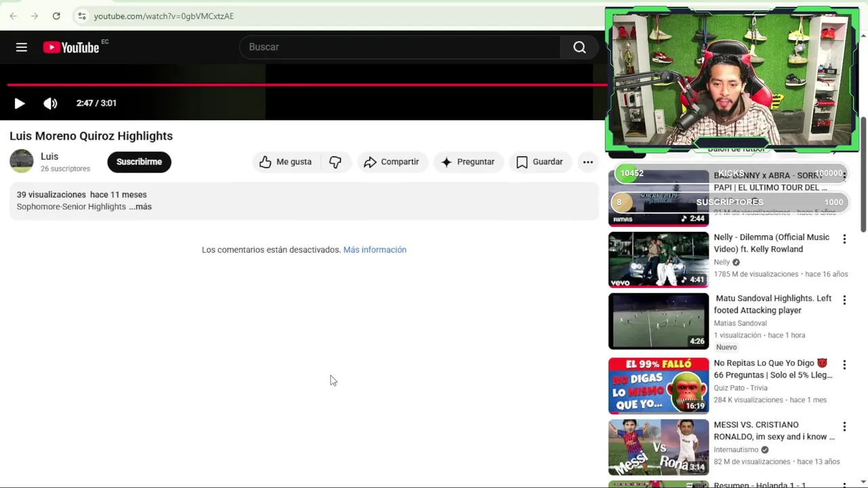
Task: Open the Luis channel avatar
Action: pos(21,161)
